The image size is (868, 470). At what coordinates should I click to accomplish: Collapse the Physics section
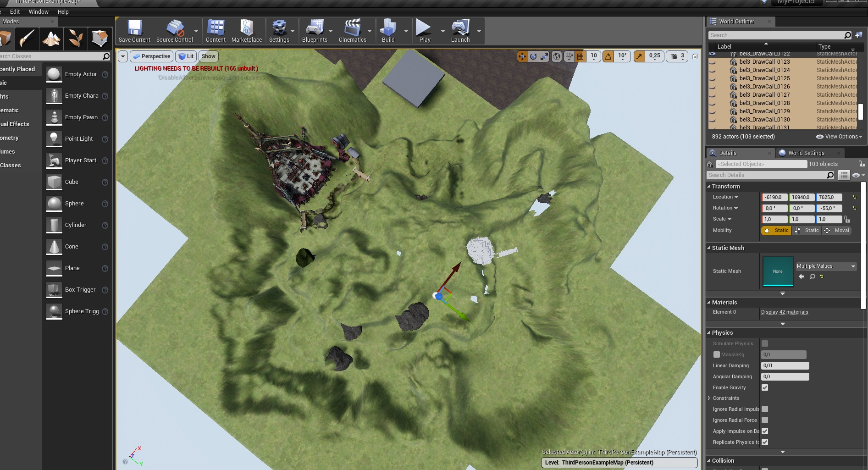(x=709, y=332)
